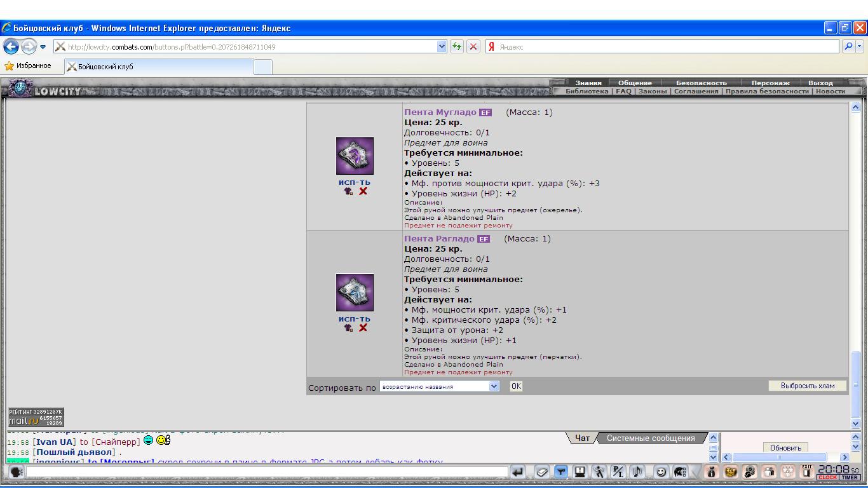Viewport: 868px width, 488px height.
Task: Click the magnifier search button
Action: (848, 46)
